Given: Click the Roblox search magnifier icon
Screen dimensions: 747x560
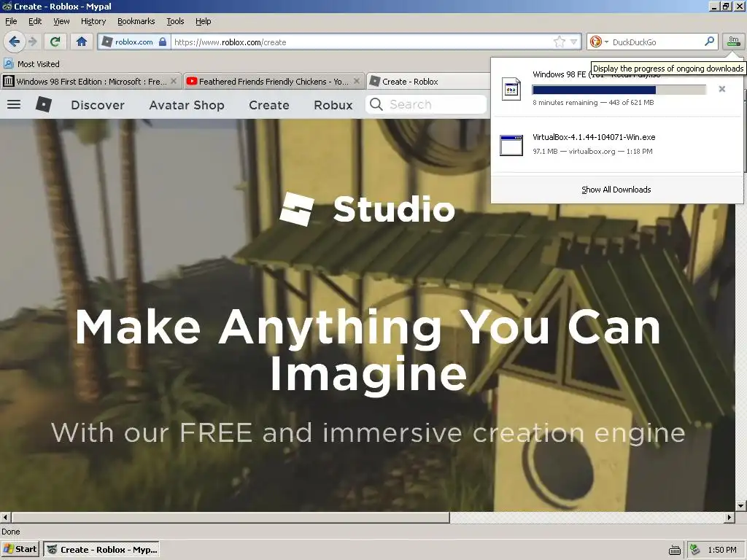Looking at the screenshot, I should pos(376,104).
